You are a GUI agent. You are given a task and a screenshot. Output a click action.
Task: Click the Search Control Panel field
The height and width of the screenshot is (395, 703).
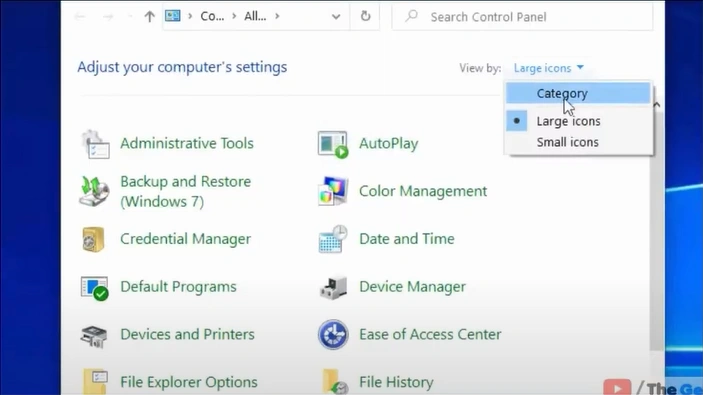pos(522,17)
